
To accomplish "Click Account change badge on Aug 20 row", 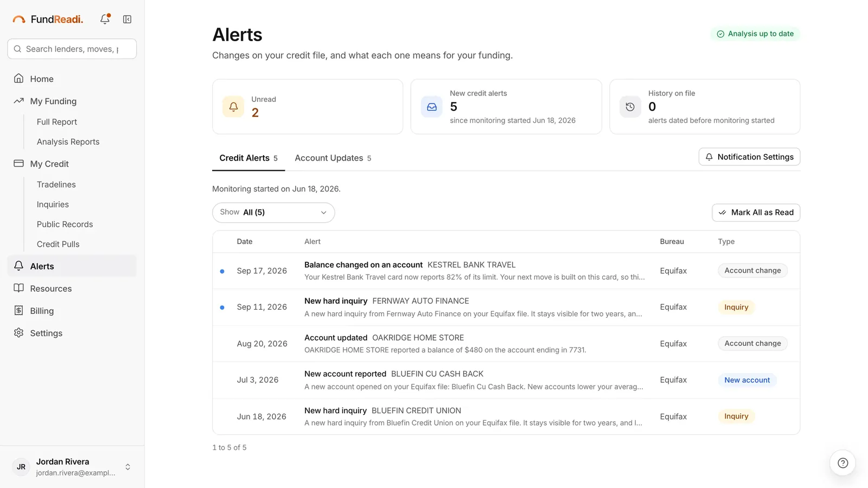I will pyautogui.click(x=752, y=343).
